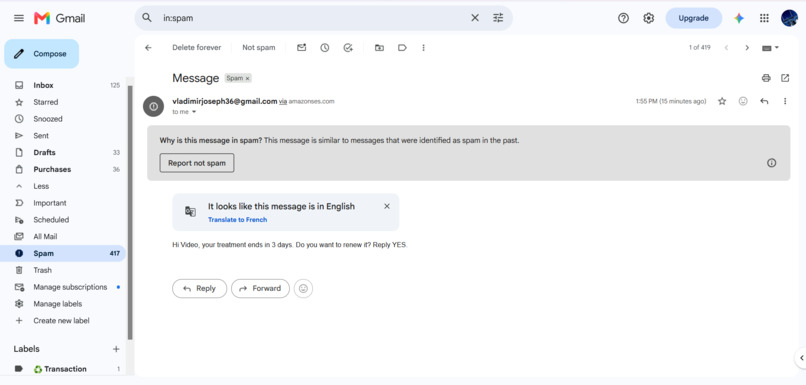Remove the Spam label chip
The image size is (806, 385).
pos(247,79)
